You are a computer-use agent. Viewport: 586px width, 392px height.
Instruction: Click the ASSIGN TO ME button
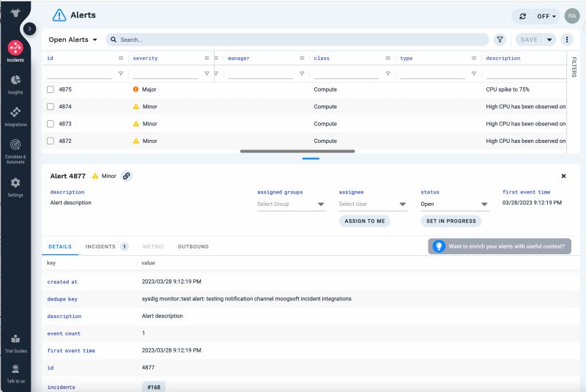pos(365,221)
